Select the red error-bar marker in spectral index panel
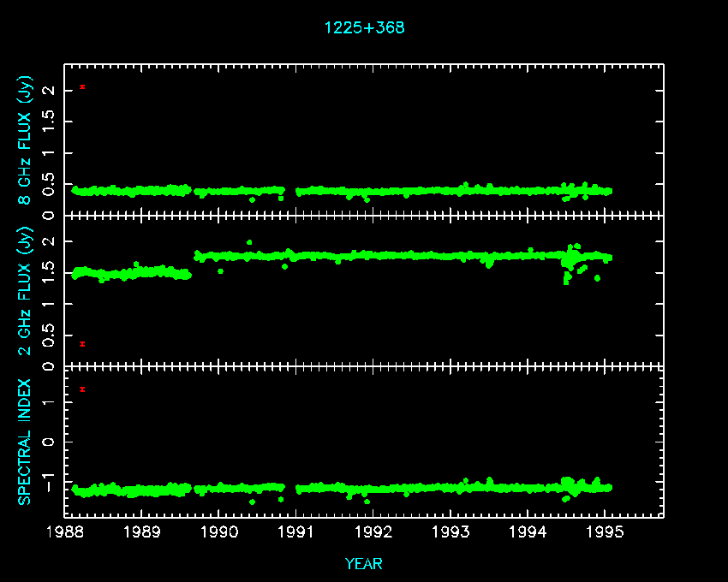 coord(82,389)
